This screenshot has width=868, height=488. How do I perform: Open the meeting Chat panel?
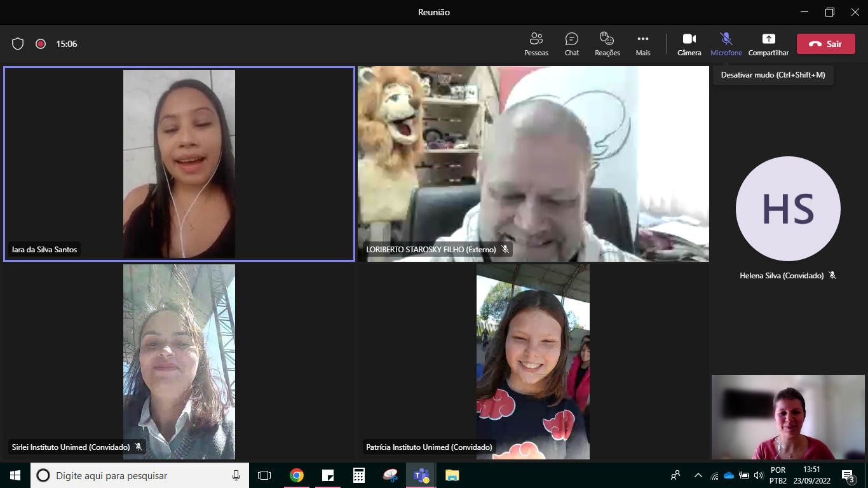(x=572, y=44)
